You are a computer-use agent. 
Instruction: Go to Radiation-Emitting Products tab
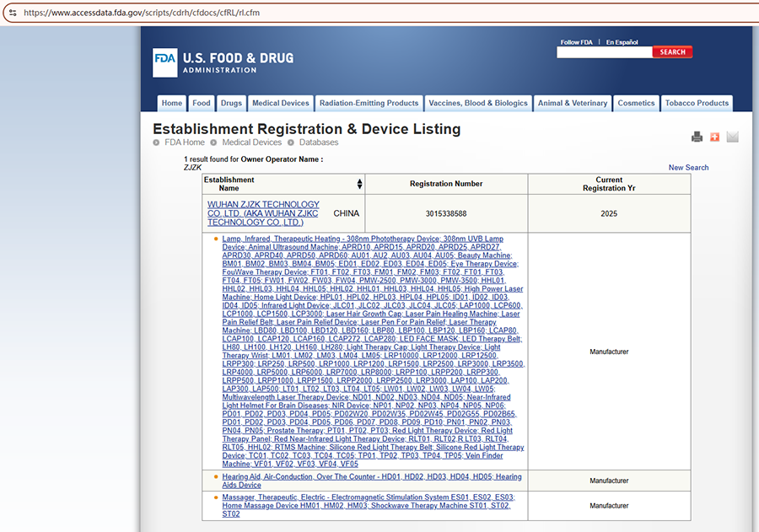pos(369,104)
